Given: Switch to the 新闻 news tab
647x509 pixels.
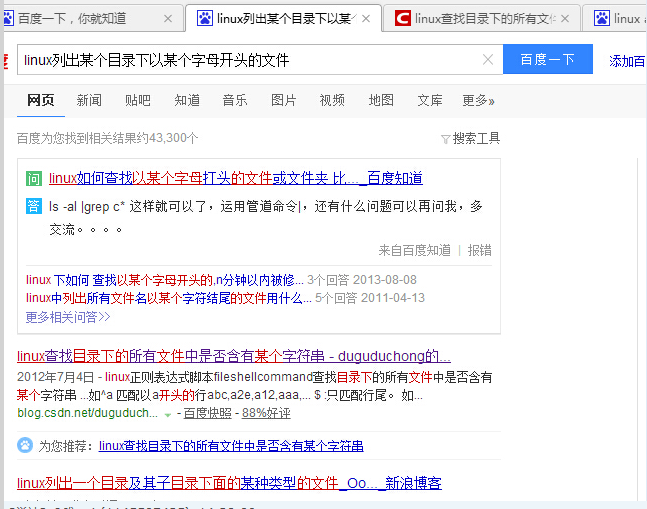Looking at the screenshot, I should 89,100.
